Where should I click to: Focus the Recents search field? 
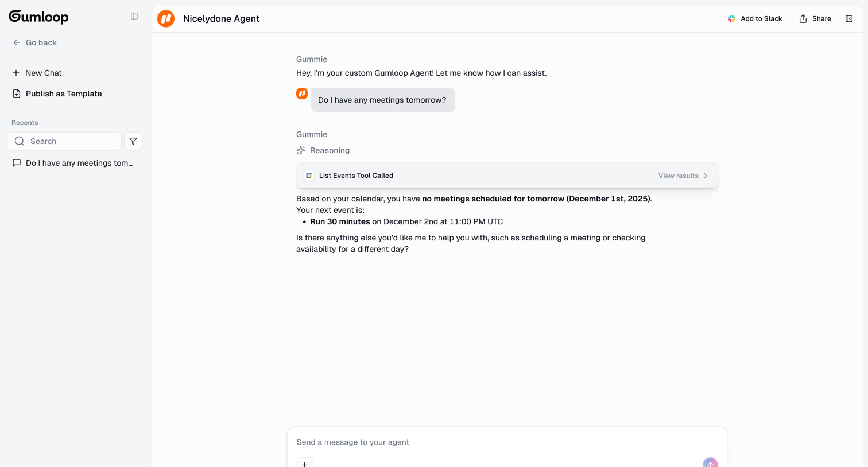64,141
